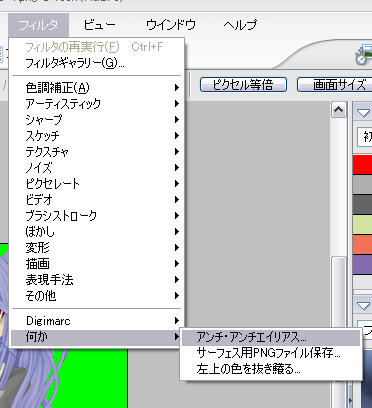Viewport: 372px width, 408px height.
Task: Expand the ピクセレート filter submenu
Action: tap(97, 184)
